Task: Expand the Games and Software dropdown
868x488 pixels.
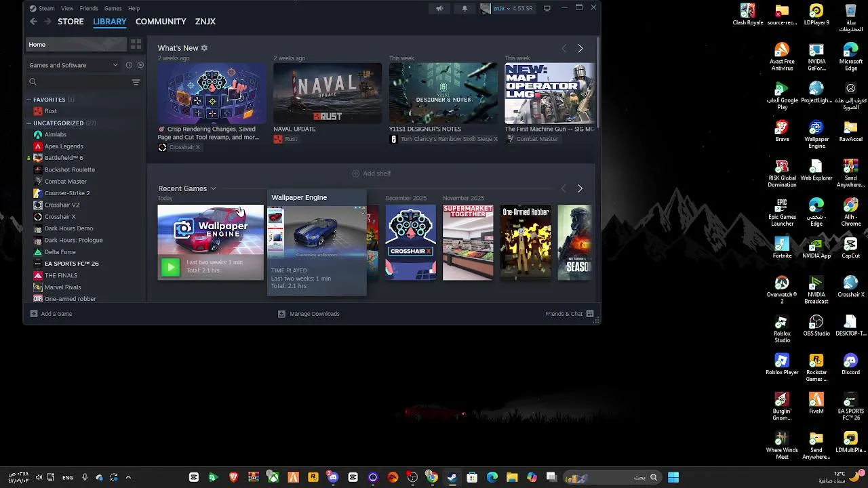Action: (x=73, y=65)
